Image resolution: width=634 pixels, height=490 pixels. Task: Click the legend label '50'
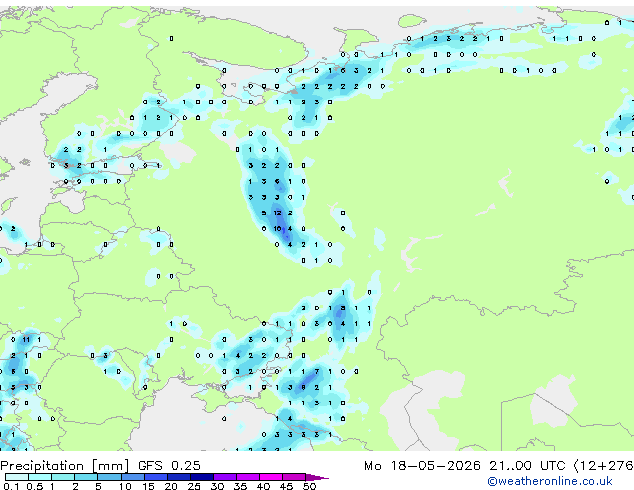click(x=310, y=486)
